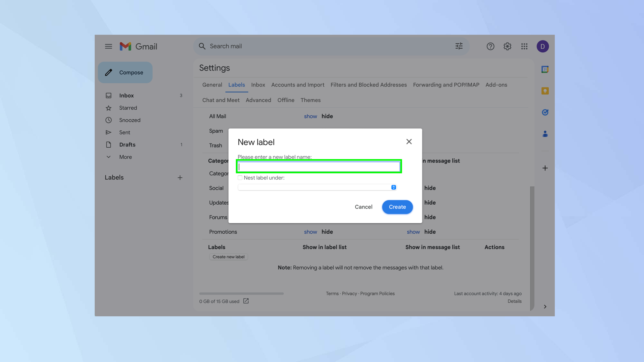Click the Settings gear icon
644x362 pixels.
click(507, 46)
